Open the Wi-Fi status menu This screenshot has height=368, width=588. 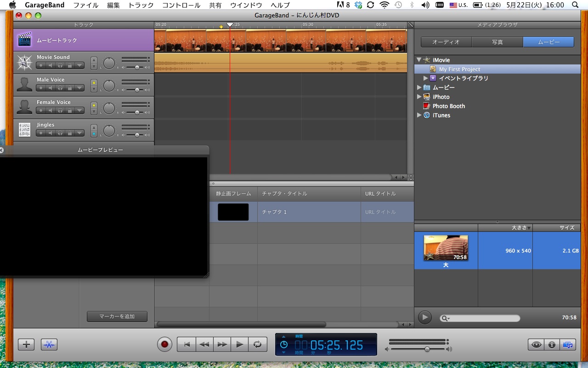(x=384, y=5)
